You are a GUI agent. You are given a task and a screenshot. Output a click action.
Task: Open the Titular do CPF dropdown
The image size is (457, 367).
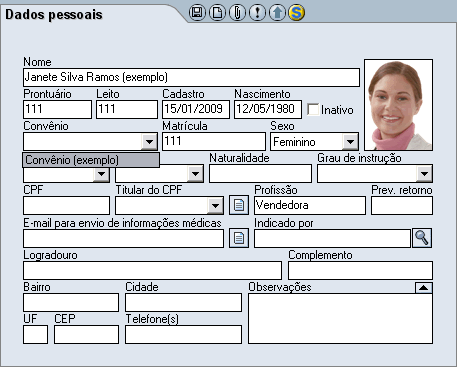pos(215,206)
